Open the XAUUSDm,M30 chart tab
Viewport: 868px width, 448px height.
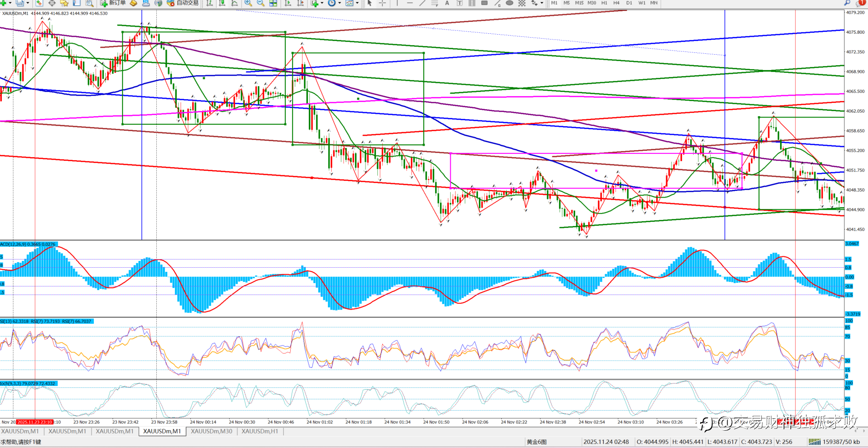[x=211, y=431]
